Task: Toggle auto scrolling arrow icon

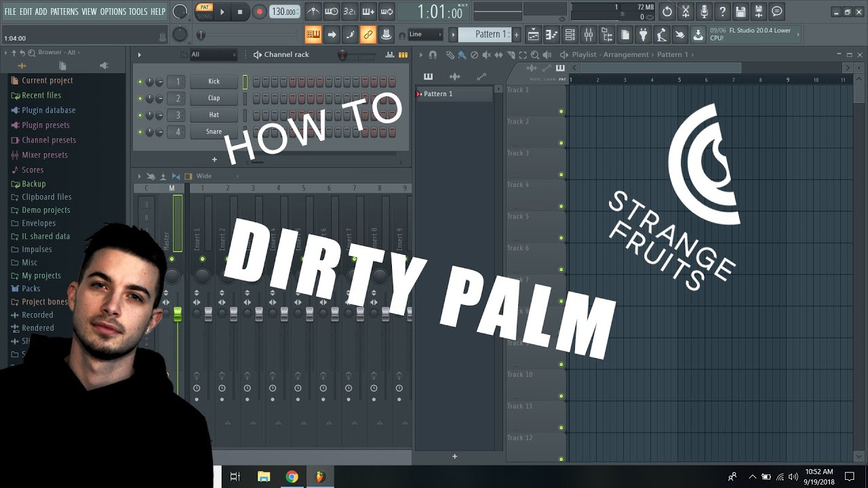Action: click(x=332, y=34)
